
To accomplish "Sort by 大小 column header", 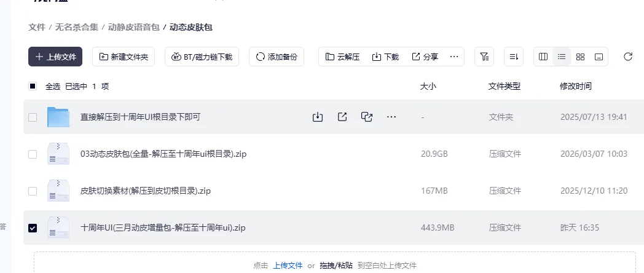I will tap(428, 86).
